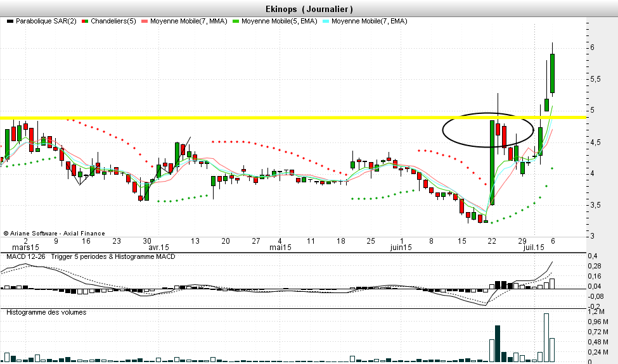Click the 22 date tick in June
618x364 pixels.
click(492, 241)
